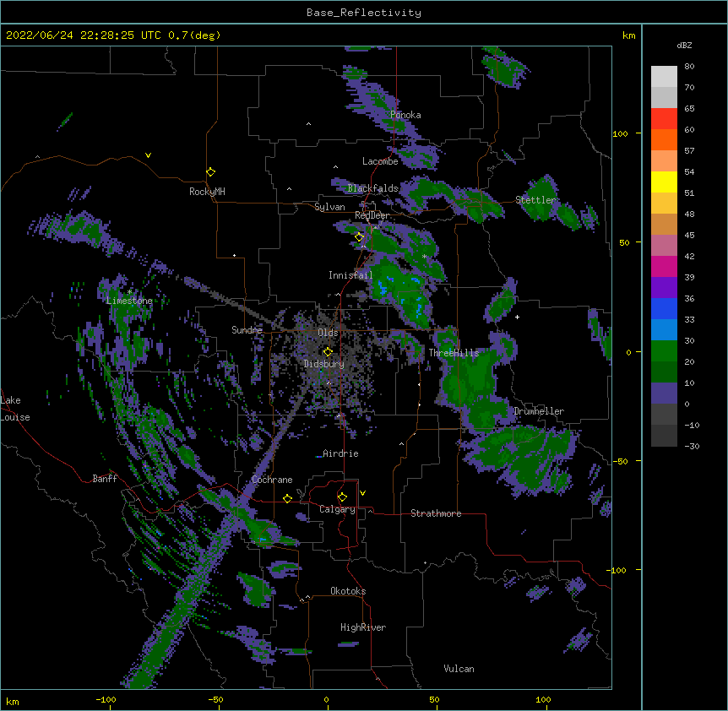Click the yellow V marker northwest of RockyMH
Screen dimensions: 728x711
click(148, 155)
